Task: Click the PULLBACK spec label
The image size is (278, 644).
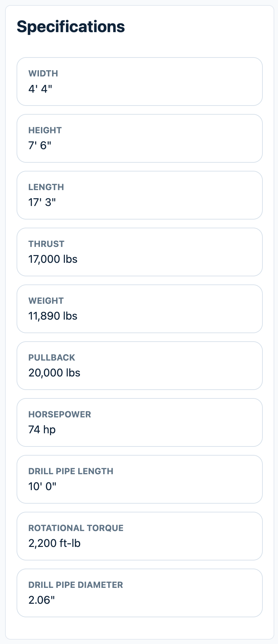Action: click(x=52, y=358)
